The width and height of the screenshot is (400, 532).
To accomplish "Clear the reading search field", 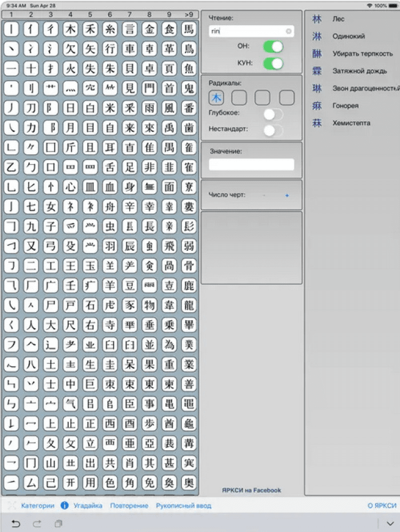I will click(289, 31).
